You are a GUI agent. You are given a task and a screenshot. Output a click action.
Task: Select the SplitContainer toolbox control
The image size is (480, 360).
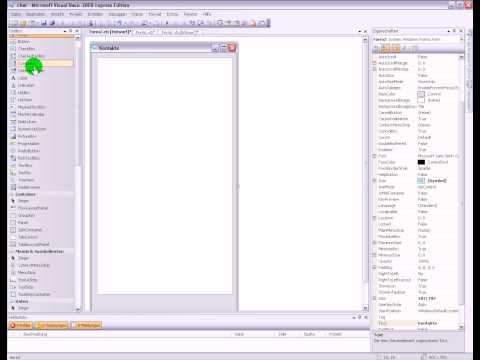[41, 230]
